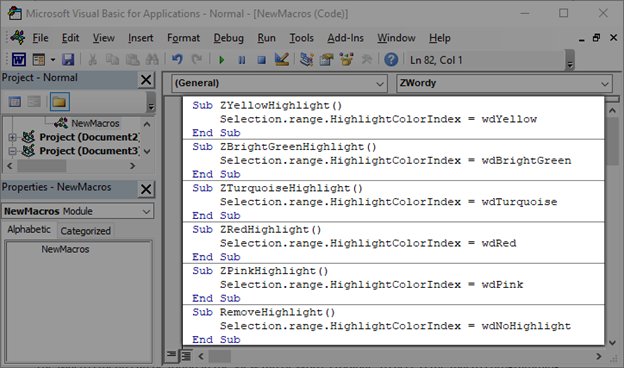Open the Debug menu
Viewport: 624px width, 368px height.
click(x=228, y=38)
